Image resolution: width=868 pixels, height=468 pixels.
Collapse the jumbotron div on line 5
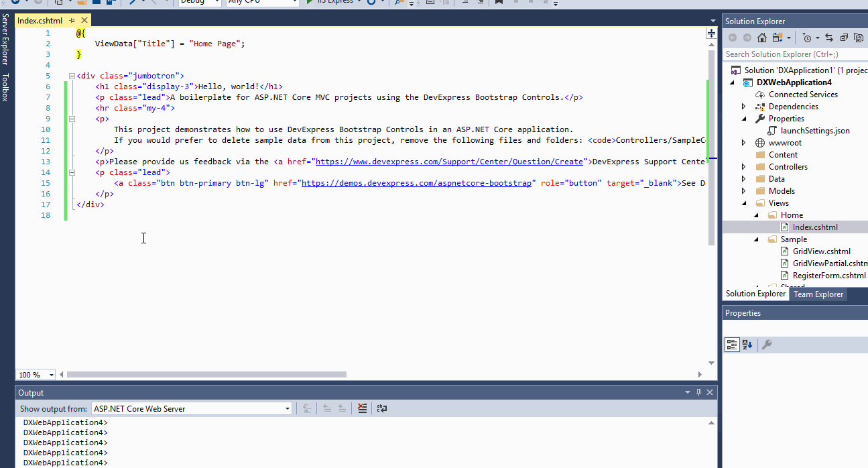point(71,75)
